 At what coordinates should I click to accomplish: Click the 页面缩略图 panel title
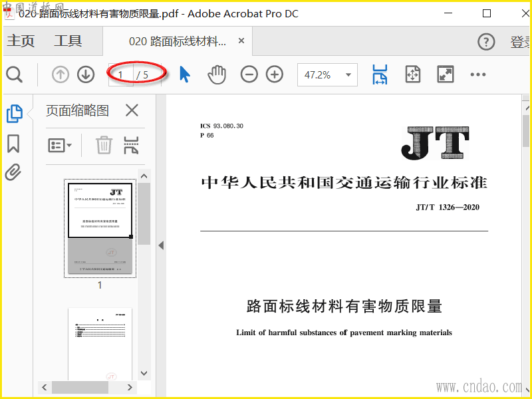coord(77,110)
